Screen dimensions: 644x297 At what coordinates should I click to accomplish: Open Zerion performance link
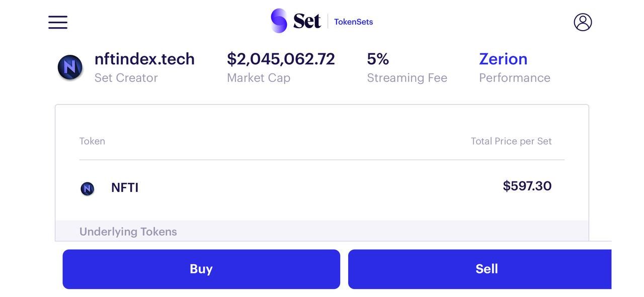tap(503, 59)
